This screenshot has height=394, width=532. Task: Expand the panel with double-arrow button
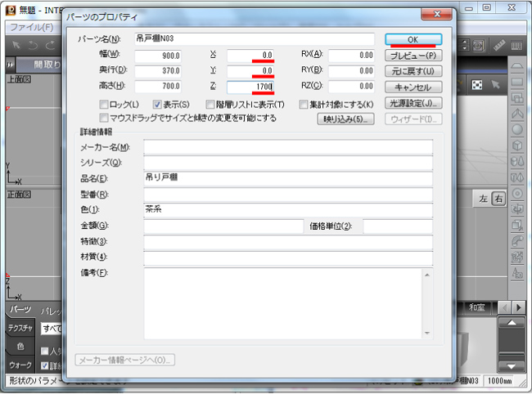coord(10,65)
